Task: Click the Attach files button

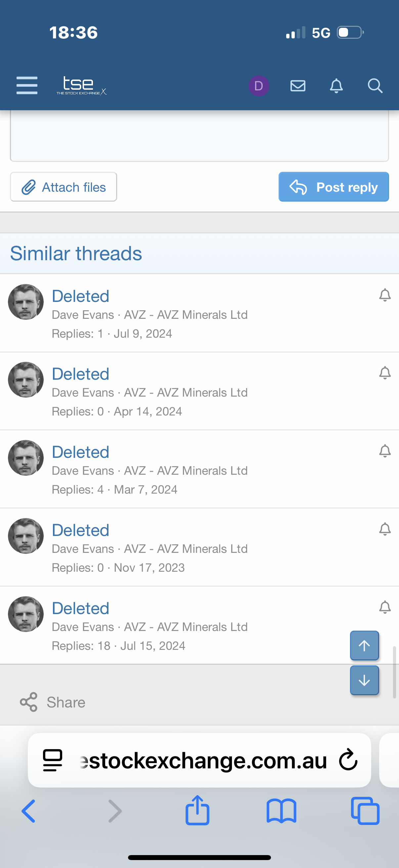Action: point(64,187)
